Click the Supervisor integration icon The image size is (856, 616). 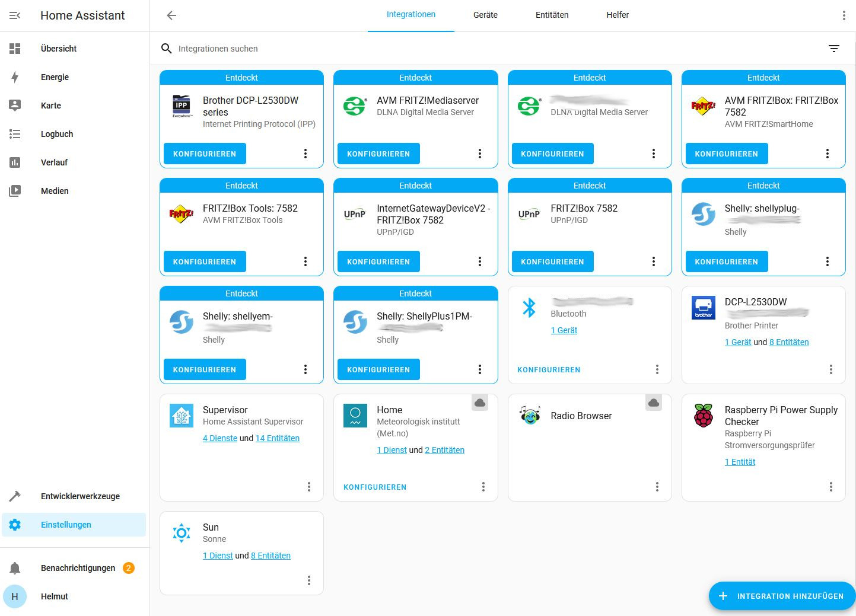click(182, 416)
